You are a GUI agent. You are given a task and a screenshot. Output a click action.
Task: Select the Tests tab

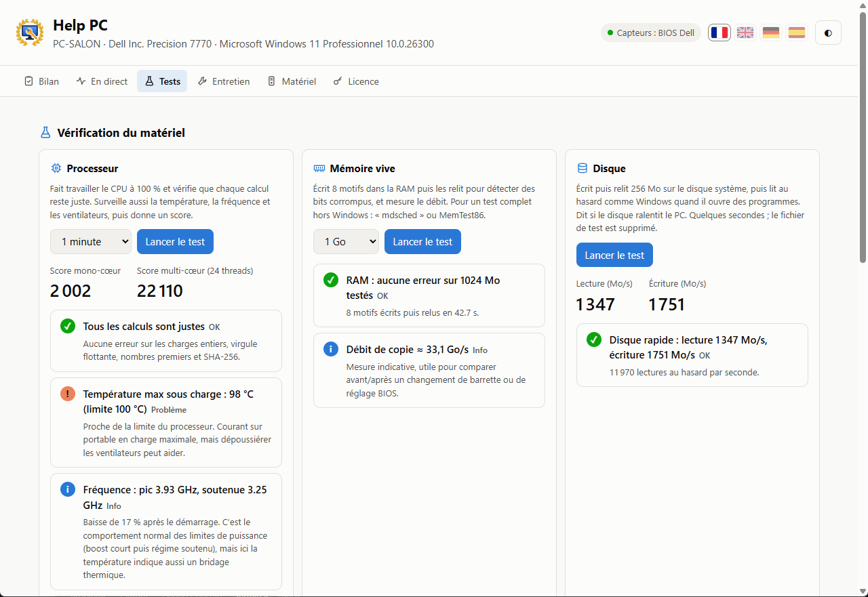pyautogui.click(x=162, y=81)
